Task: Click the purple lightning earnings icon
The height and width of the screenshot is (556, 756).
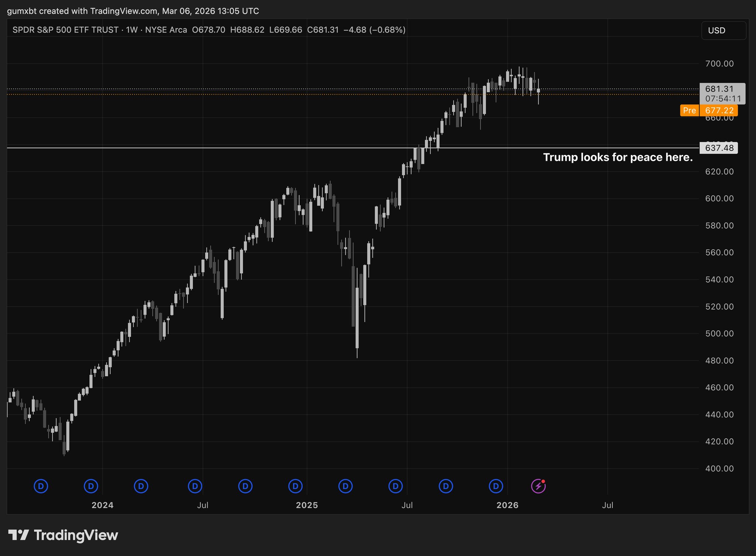Action: (x=538, y=486)
